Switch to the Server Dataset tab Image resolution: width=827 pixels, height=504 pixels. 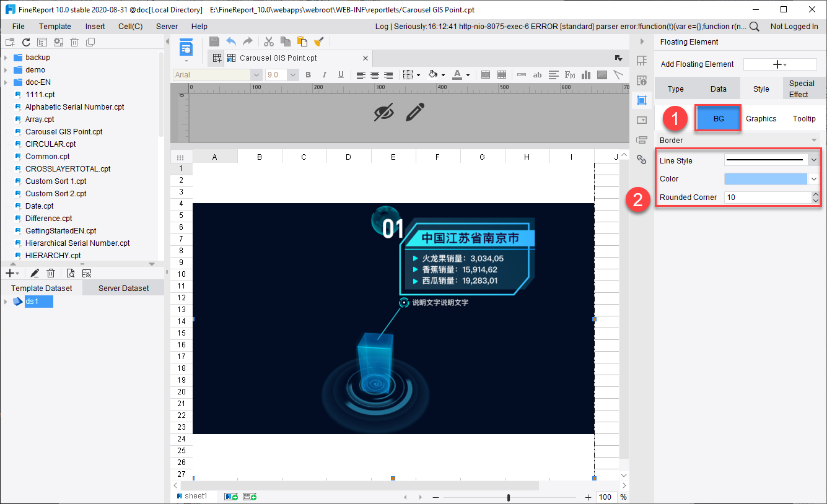point(123,288)
